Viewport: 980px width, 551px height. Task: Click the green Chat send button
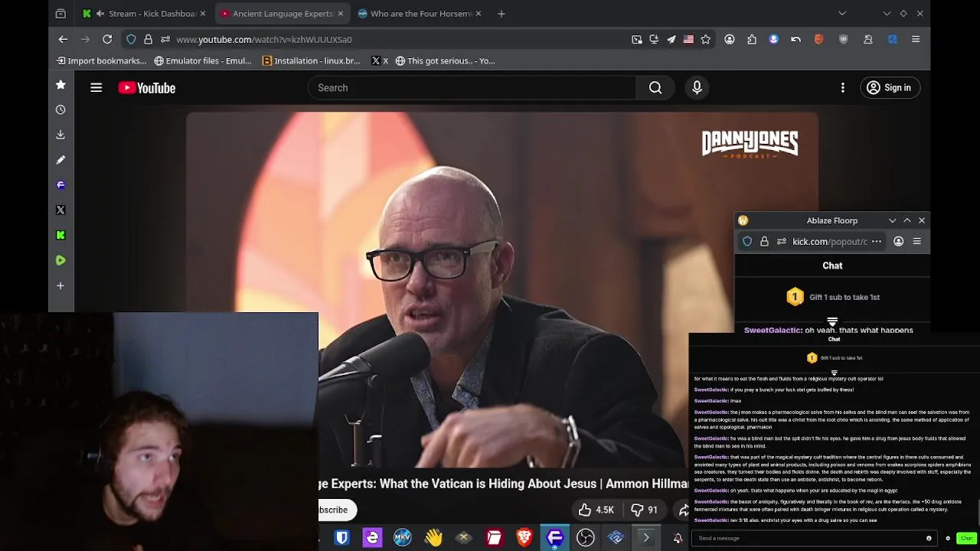(x=966, y=538)
